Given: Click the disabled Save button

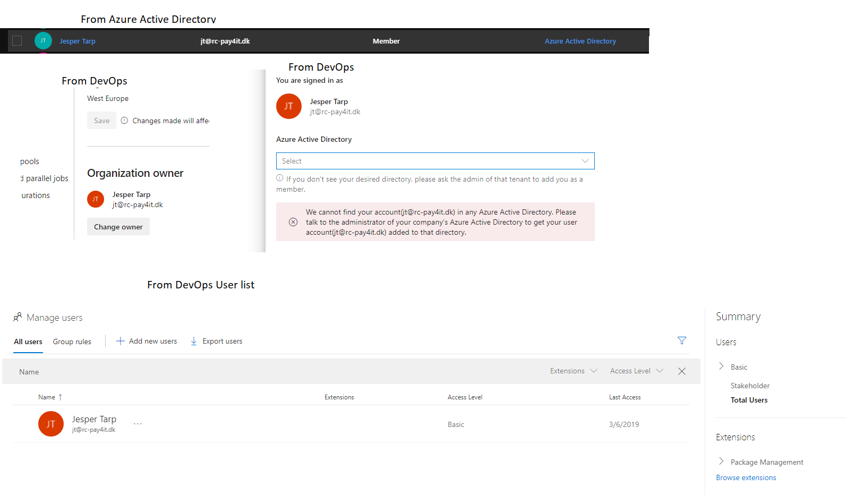Looking at the screenshot, I should click(x=101, y=121).
